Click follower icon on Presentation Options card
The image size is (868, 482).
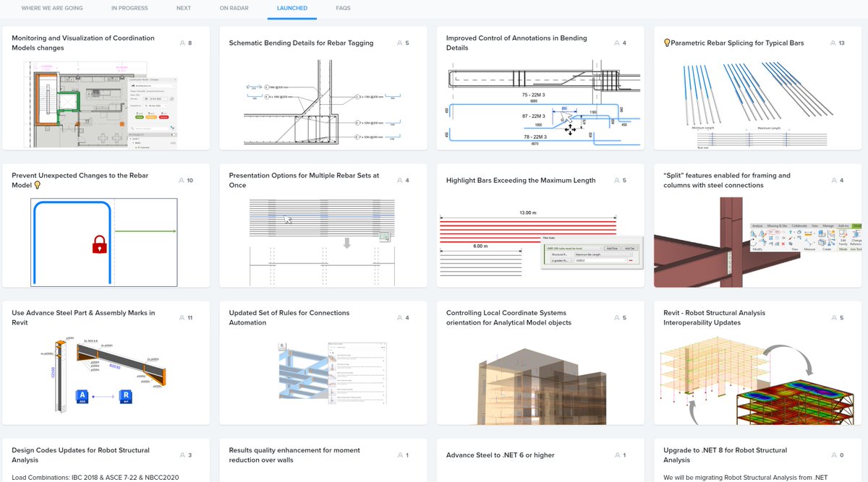399,181
